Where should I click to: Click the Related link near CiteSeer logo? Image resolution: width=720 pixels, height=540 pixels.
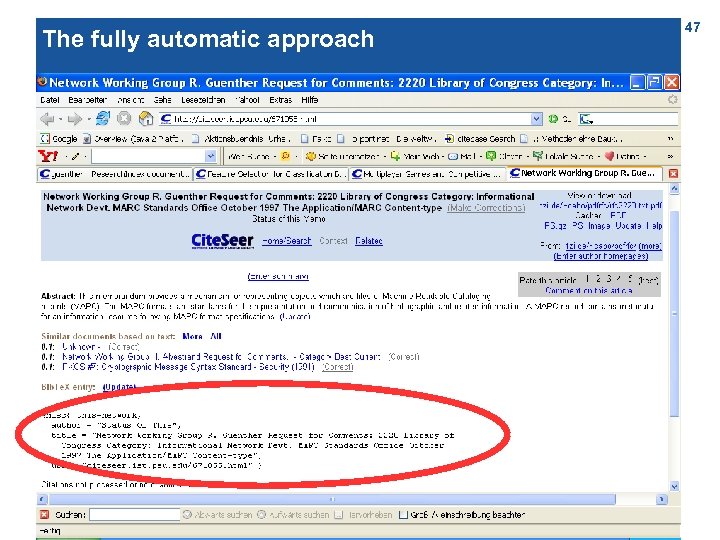[x=369, y=241]
